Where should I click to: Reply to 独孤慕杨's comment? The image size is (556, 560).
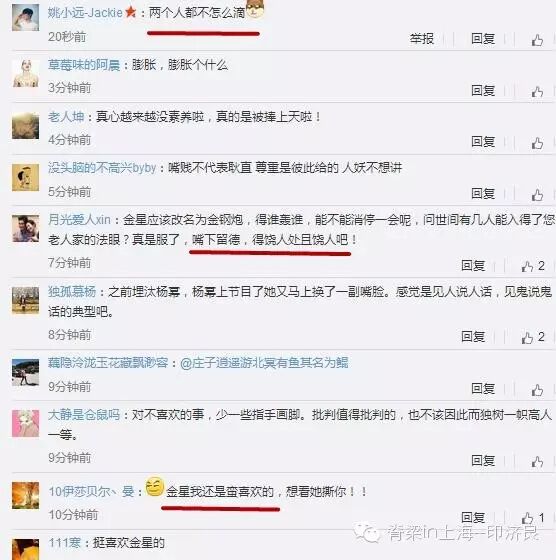[x=473, y=336]
